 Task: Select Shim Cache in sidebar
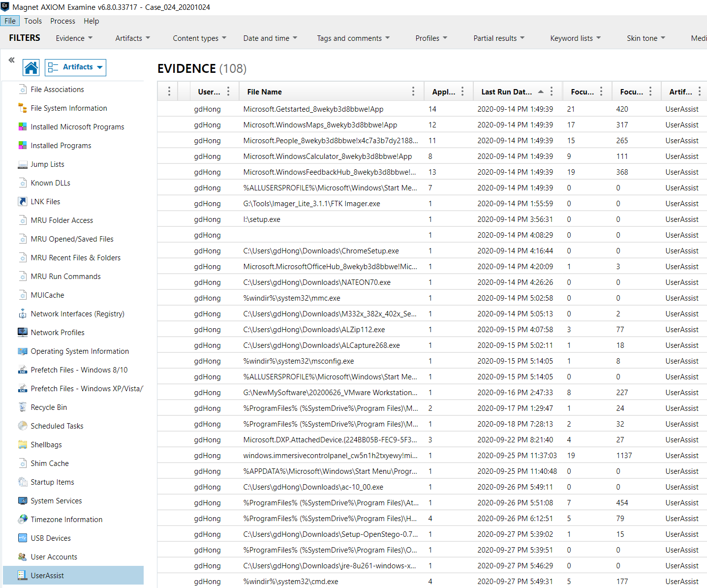coord(50,464)
